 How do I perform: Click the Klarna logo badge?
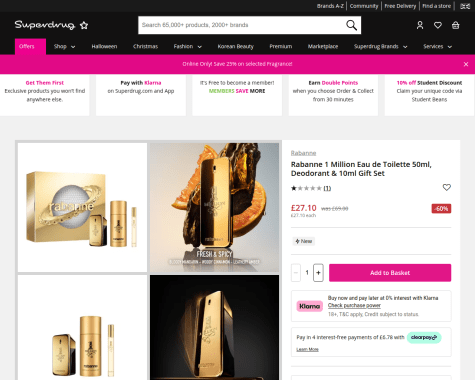point(310,306)
